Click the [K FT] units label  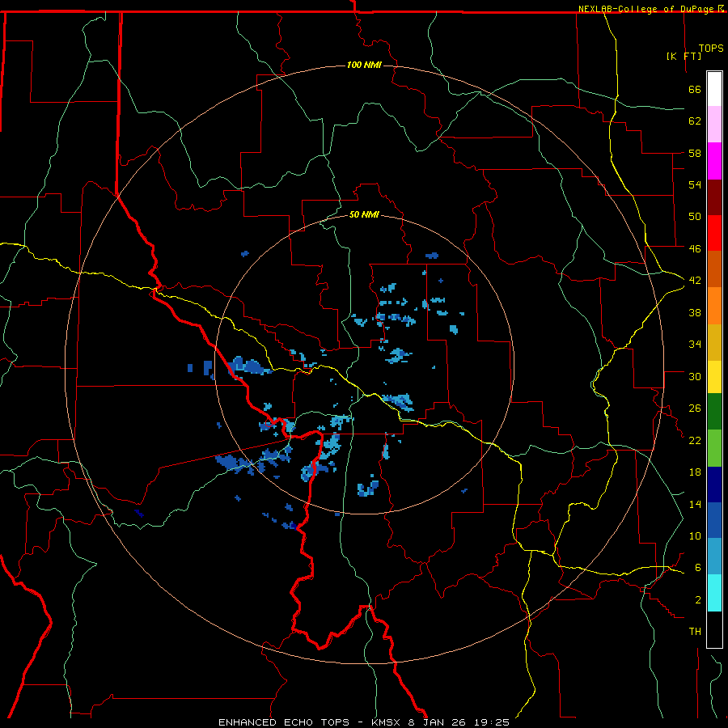684,56
